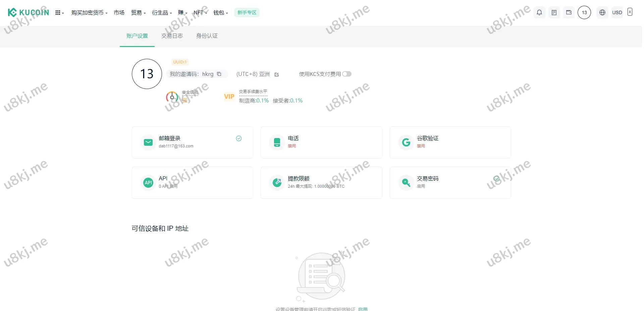Click the Google verification G icon
Screen dimensions: 644x311
click(x=406, y=142)
